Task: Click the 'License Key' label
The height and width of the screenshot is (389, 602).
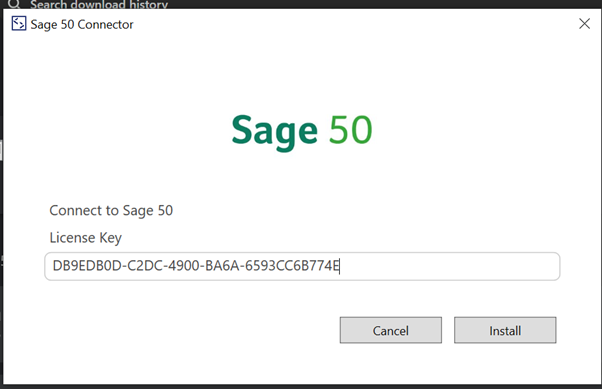Action: 86,238
